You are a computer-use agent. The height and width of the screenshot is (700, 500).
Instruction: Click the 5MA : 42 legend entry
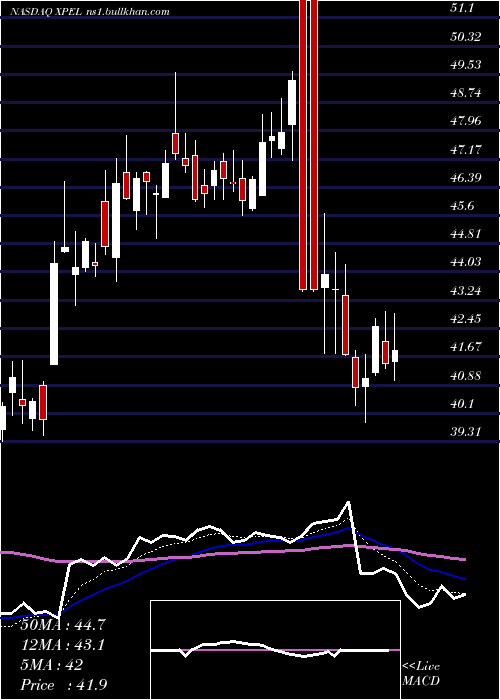point(52,665)
